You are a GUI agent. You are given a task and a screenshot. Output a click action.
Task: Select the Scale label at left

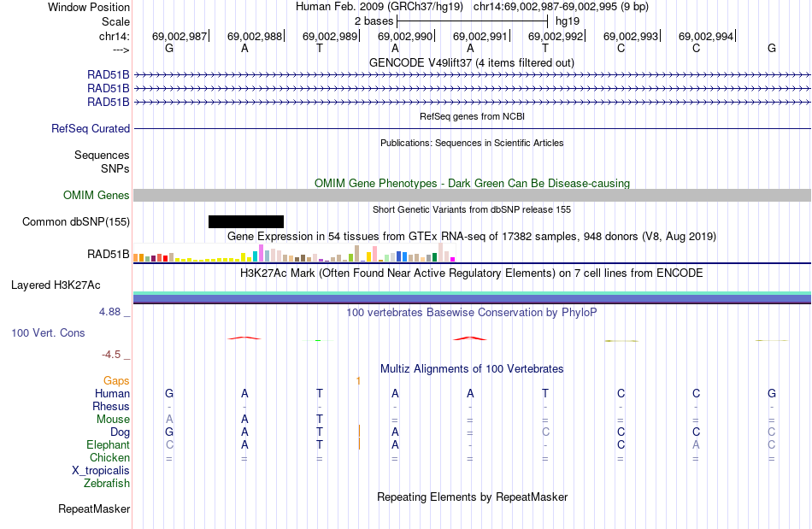tap(115, 21)
